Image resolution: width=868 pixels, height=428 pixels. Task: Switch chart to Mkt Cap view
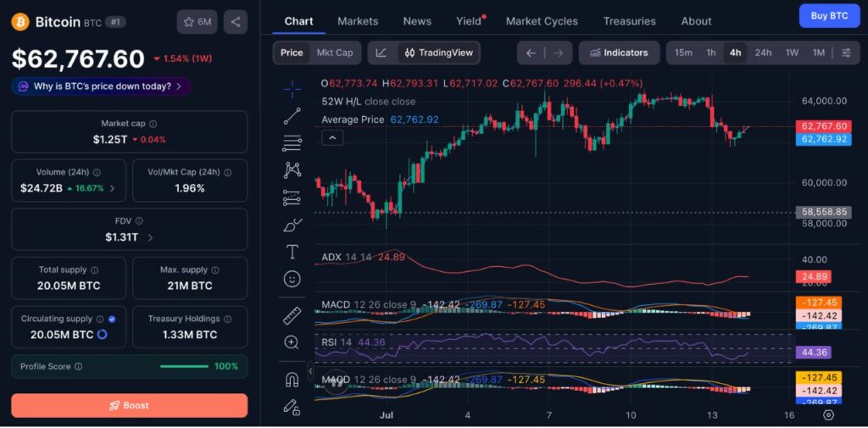(334, 53)
